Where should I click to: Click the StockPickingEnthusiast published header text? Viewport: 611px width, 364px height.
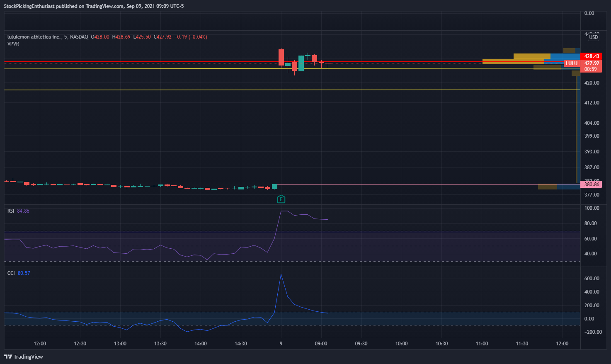coord(94,6)
